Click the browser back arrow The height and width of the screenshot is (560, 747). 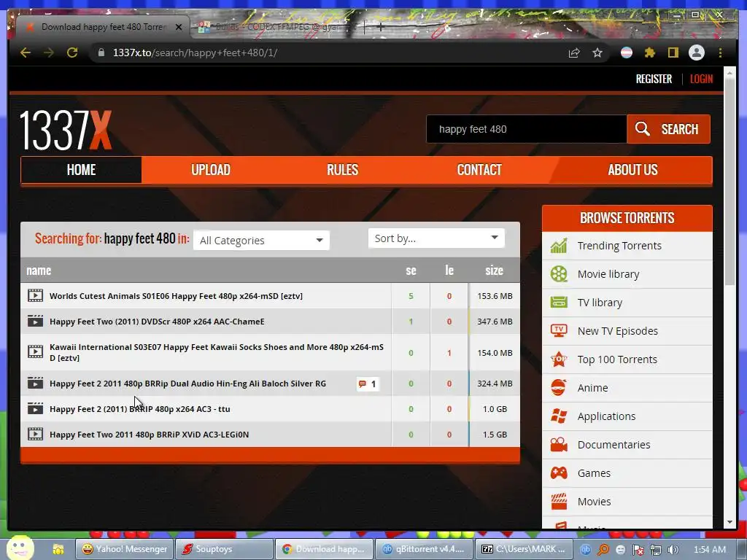coord(26,52)
